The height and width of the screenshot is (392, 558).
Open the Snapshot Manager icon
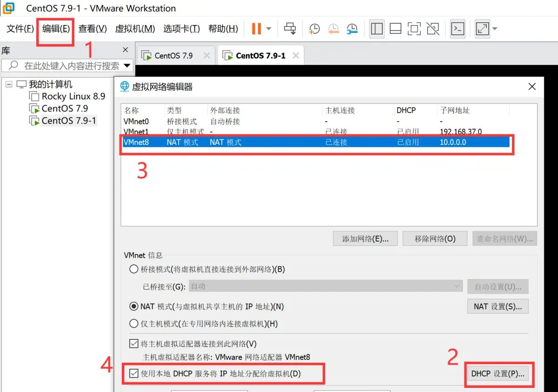point(352,28)
